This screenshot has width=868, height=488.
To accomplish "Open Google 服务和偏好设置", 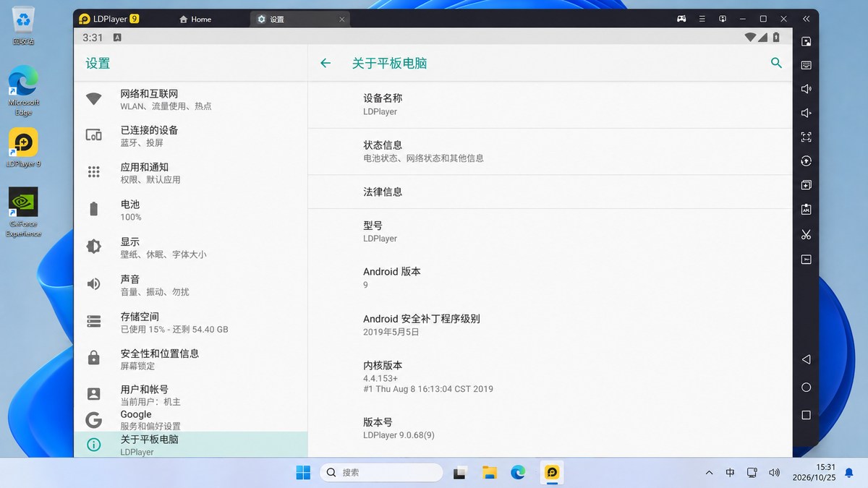I will point(191,420).
